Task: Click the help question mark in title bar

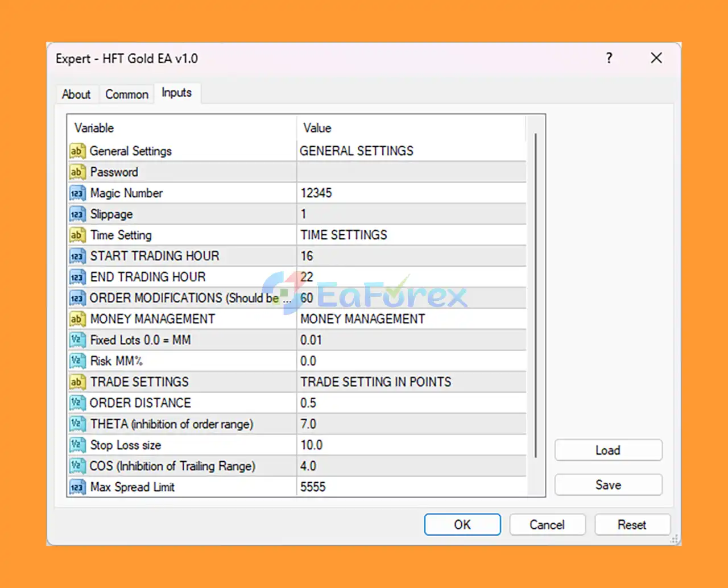Action: coord(609,58)
